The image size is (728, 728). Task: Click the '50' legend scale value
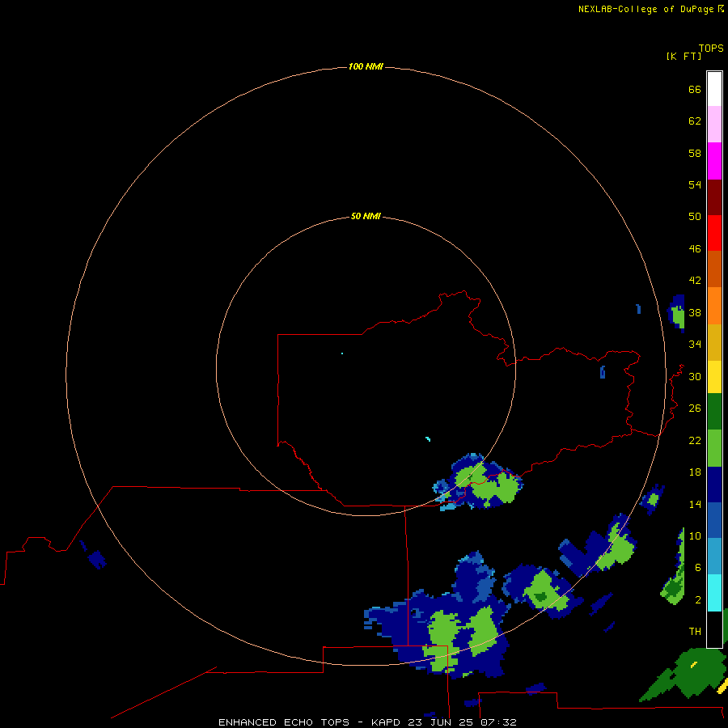(695, 216)
